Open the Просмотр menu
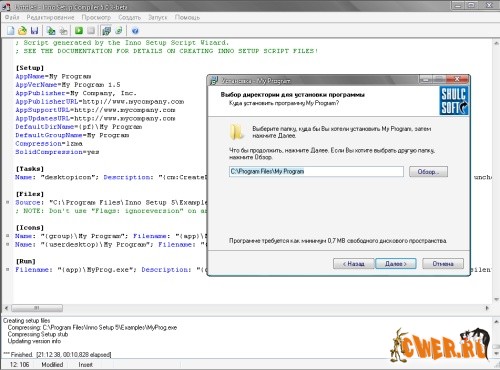Image resolution: width=500 pixels, height=370 pixels. click(96, 17)
